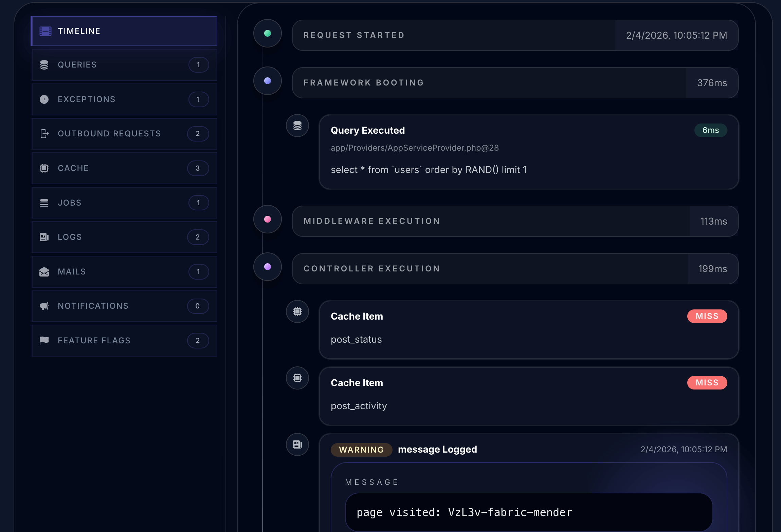781x532 pixels.
Task: Switch to the Timeline tab
Action: (x=124, y=31)
